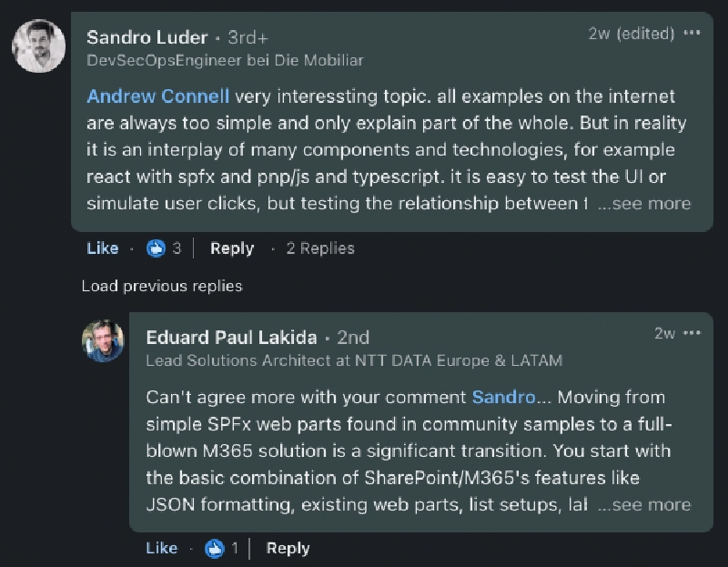The width and height of the screenshot is (728, 567).
Task: Open the three-dot menu on Eduard's reply
Action: point(693,333)
